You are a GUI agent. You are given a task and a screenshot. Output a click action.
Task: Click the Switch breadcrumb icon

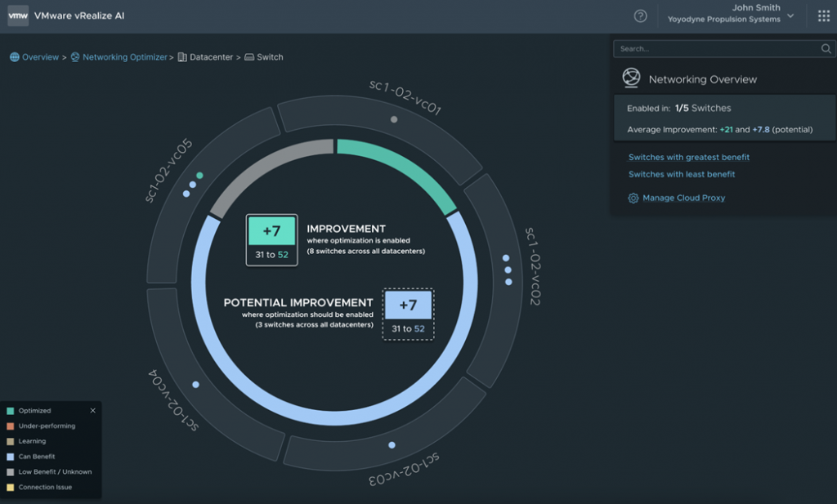point(249,57)
